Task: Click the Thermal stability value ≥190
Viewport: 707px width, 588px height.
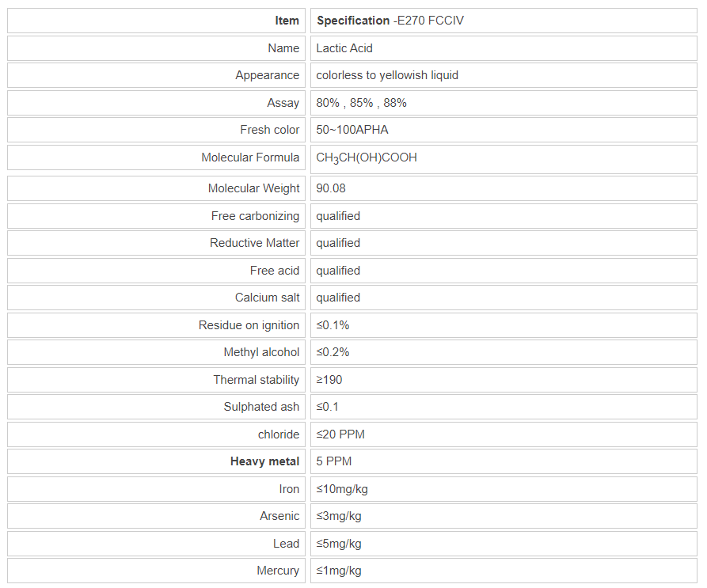Action: click(329, 380)
